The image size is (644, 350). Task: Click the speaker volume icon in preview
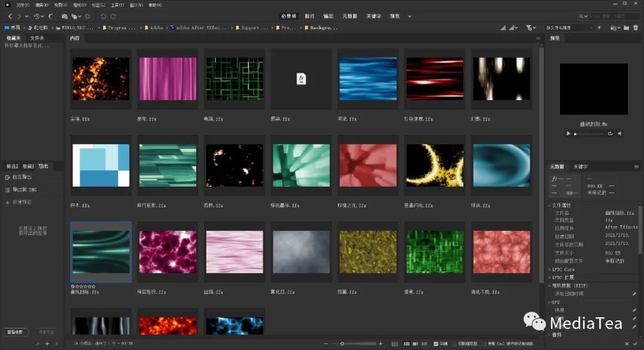pos(620,134)
